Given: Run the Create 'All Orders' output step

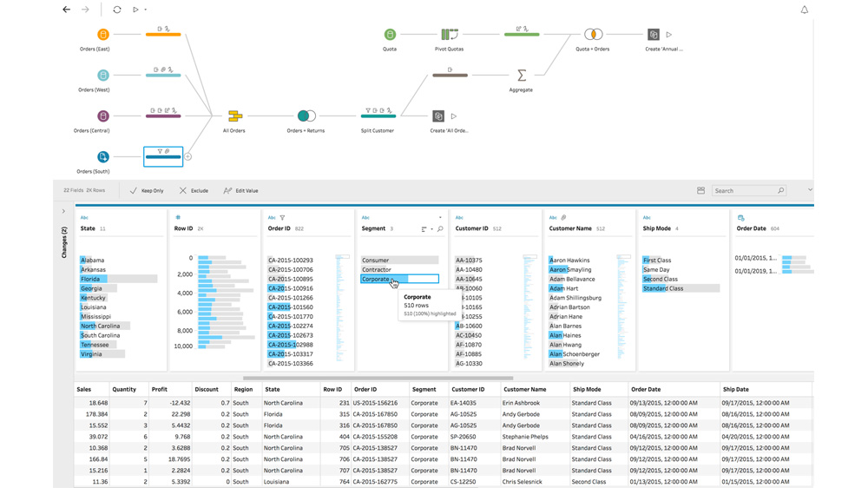Looking at the screenshot, I should [x=454, y=116].
